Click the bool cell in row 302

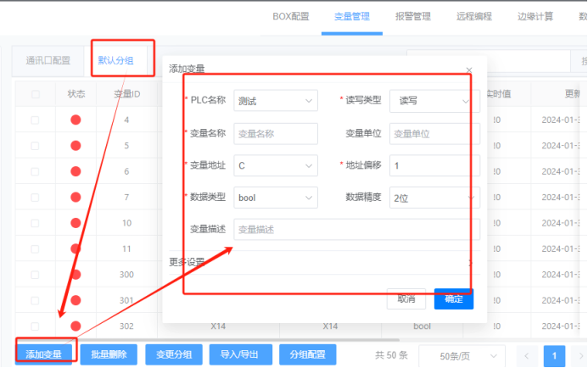point(423,326)
